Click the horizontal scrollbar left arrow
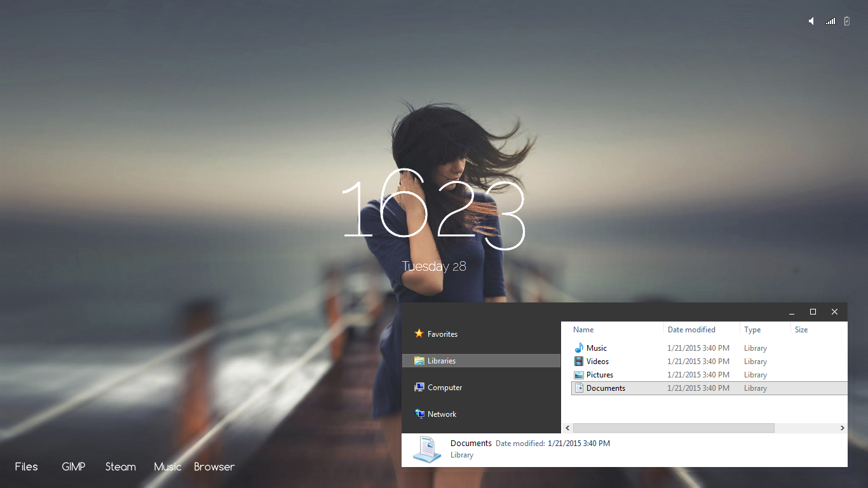The width and height of the screenshot is (868, 488). point(567,428)
